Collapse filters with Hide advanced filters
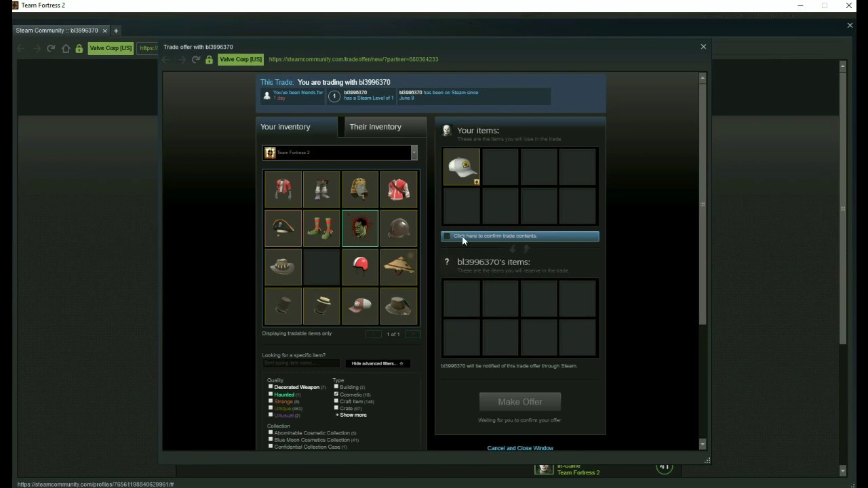 pyautogui.click(x=377, y=363)
